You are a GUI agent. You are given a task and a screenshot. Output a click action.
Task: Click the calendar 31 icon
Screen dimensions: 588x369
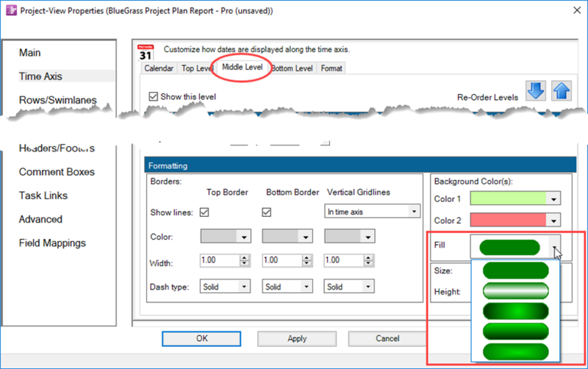pyautogui.click(x=146, y=52)
